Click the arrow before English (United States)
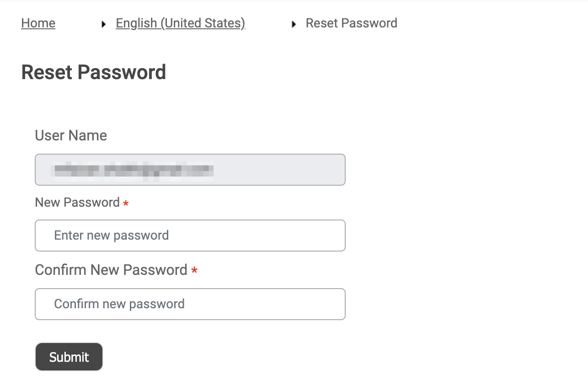This screenshot has width=588, height=386. [x=104, y=24]
